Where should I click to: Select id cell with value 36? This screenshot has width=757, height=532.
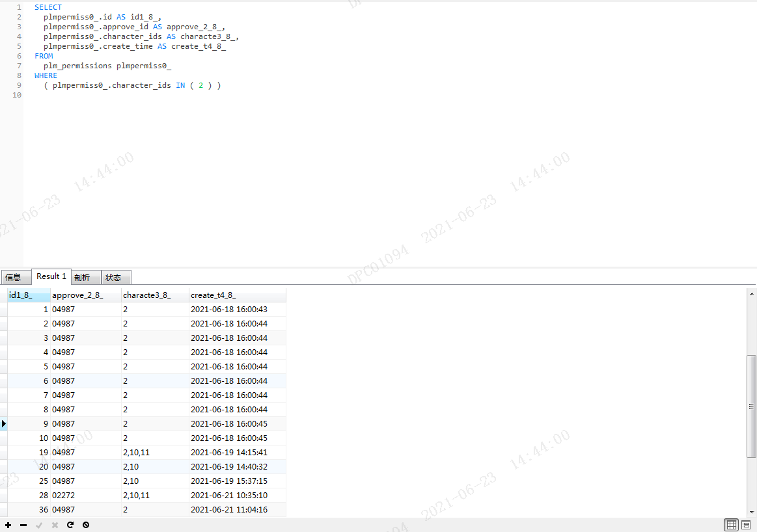[x=29, y=510]
